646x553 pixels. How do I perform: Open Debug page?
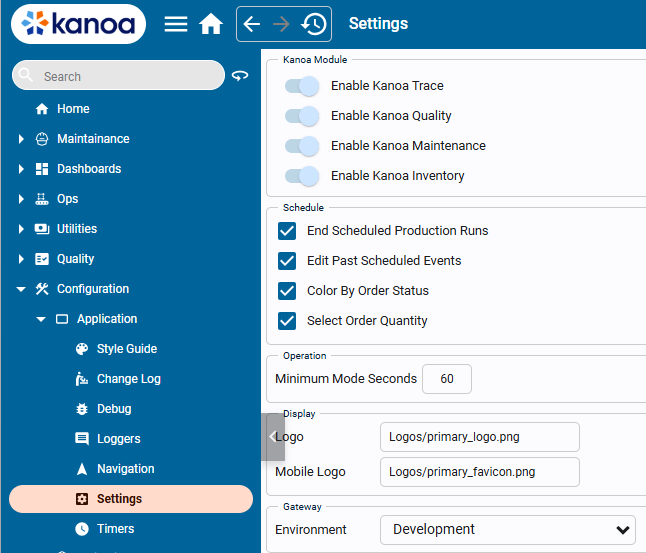(x=114, y=409)
